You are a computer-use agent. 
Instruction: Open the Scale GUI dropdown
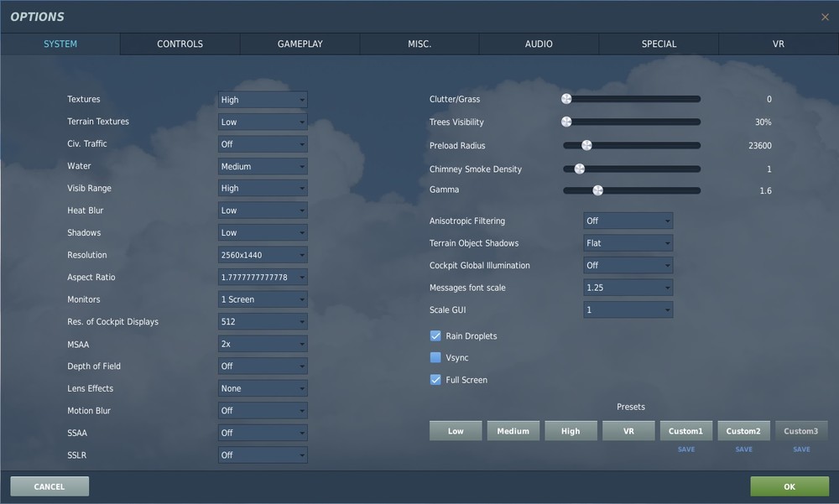coord(628,309)
